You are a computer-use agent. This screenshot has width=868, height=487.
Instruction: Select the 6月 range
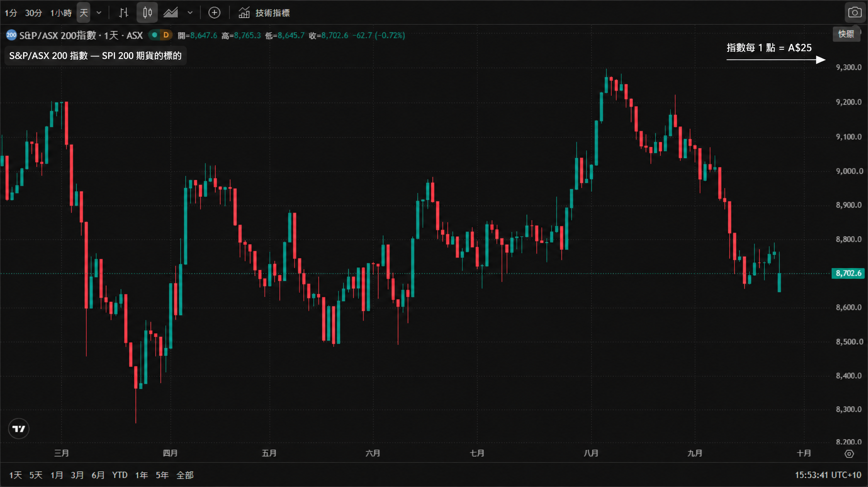pyautogui.click(x=98, y=475)
